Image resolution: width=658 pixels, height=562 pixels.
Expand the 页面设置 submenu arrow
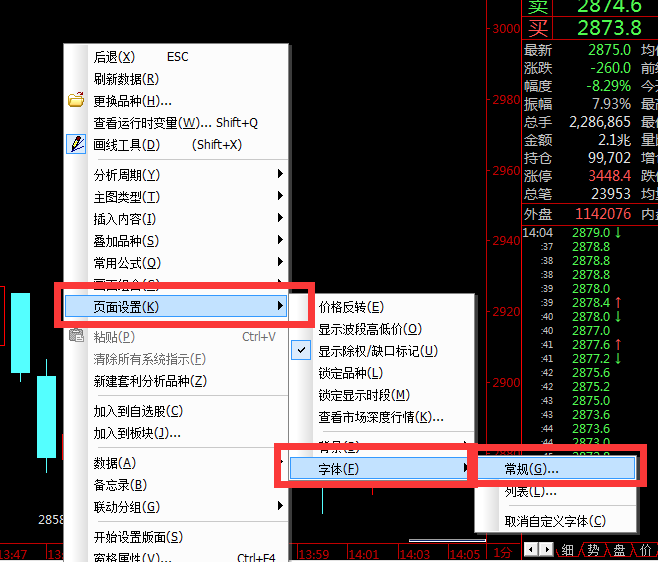280,306
